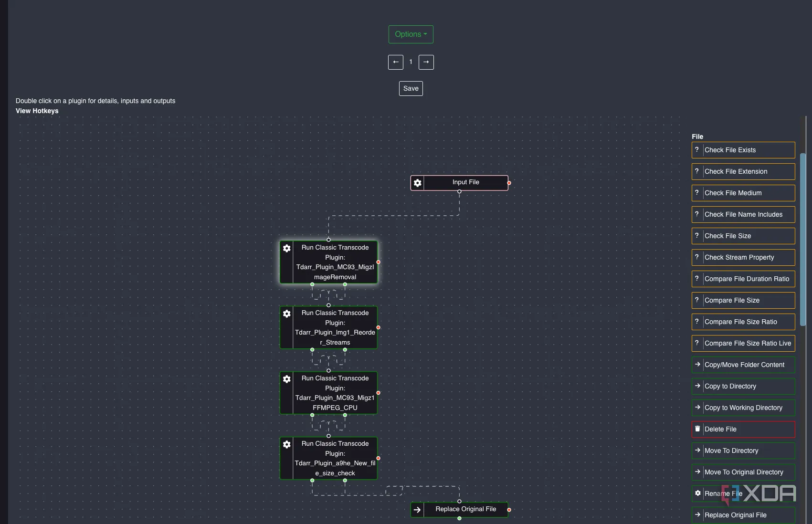
Task: Click question mark icon beside Check File Exists
Action: (697, 150)
